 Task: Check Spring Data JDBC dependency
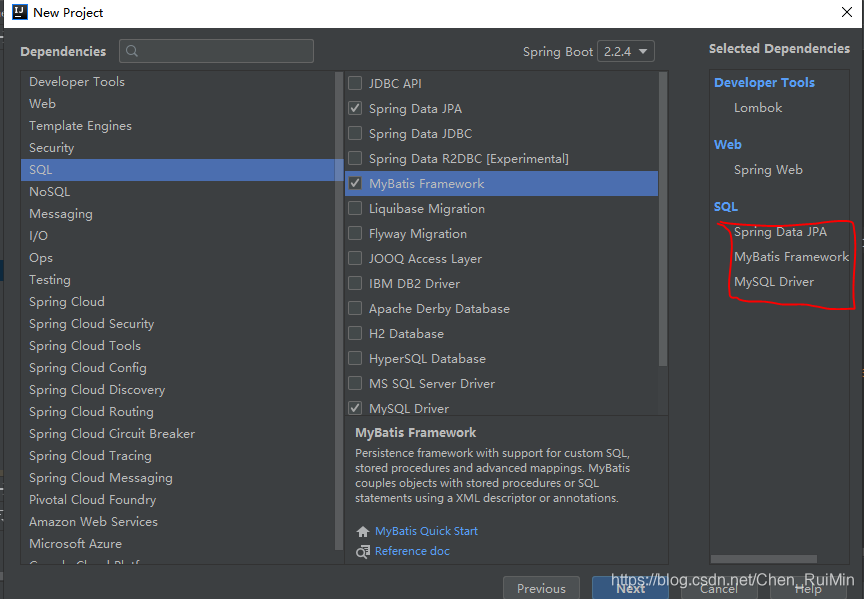coord(355,133)
